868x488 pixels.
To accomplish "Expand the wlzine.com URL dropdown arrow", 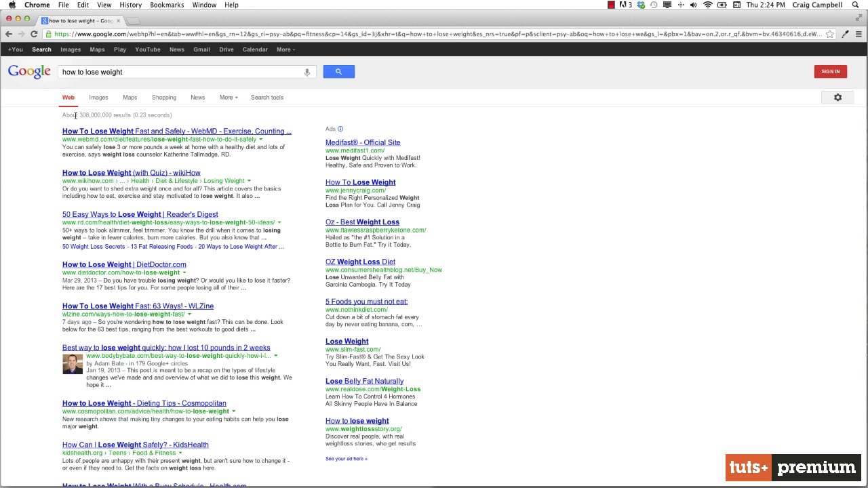I will pyautogui.click(x=189, y=314).
